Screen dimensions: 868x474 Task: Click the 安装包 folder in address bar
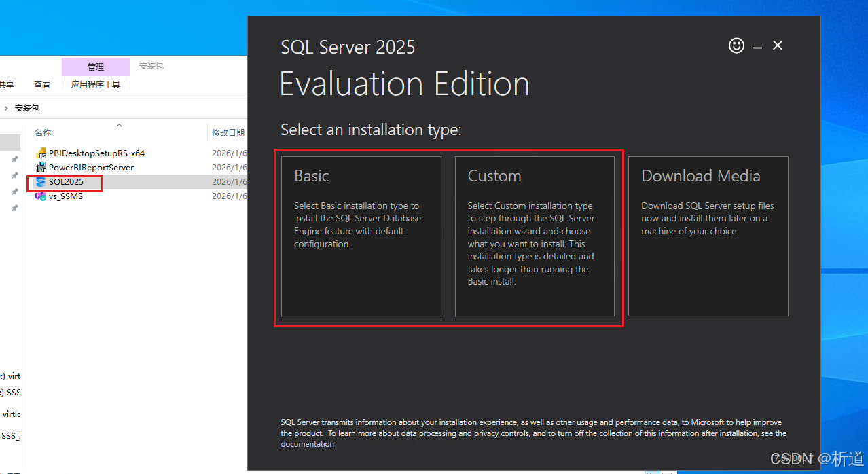click(27, 108)
